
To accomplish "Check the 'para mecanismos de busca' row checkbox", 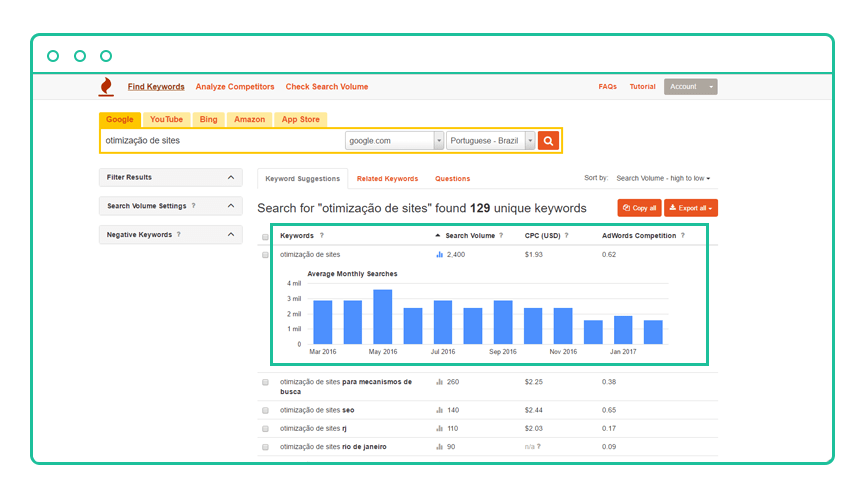I will (265, 382).
